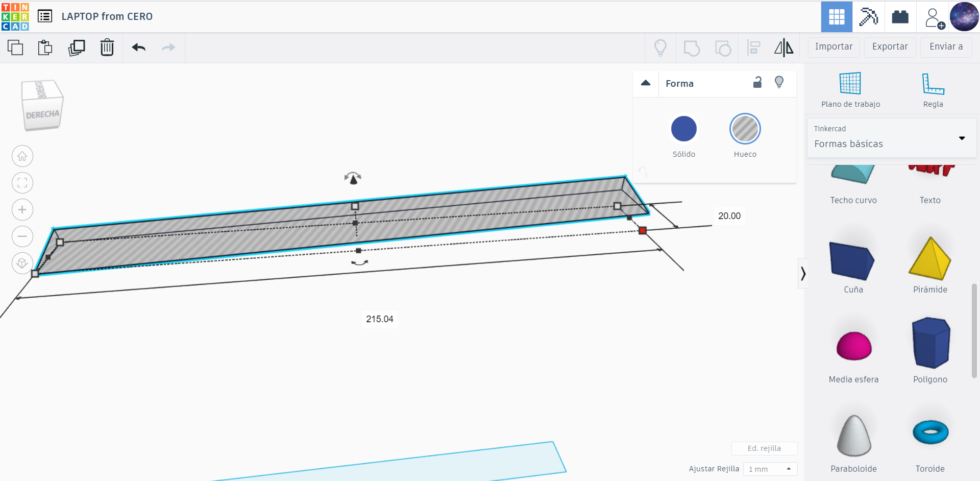
Task: Click the Tinkercad logo
Action: click(x=15, y=16)
